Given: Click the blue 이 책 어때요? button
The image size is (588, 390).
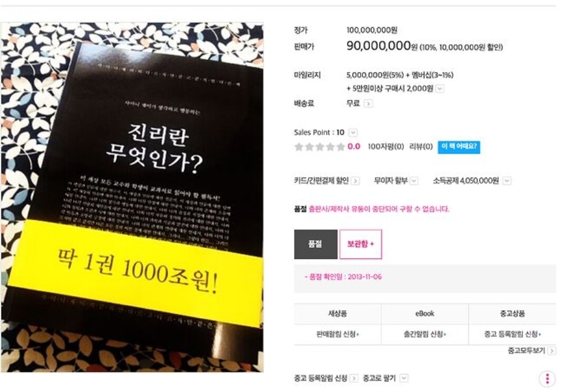Looking at the screenshot, I should pyautogui.click(x=459, y=147).
